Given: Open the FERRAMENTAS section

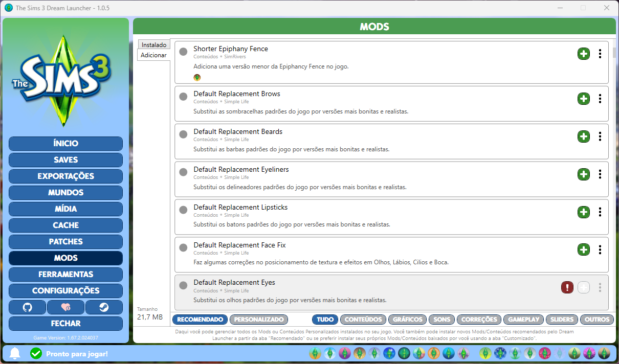Looking at the screenshot, I should pyautogui.click(x=65, y=275).
